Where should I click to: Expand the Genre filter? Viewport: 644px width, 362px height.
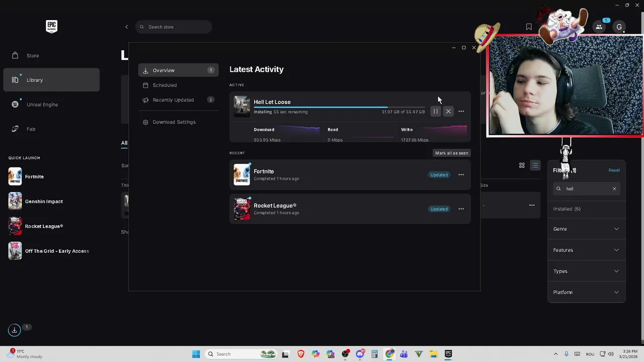(x=586, y=229)
